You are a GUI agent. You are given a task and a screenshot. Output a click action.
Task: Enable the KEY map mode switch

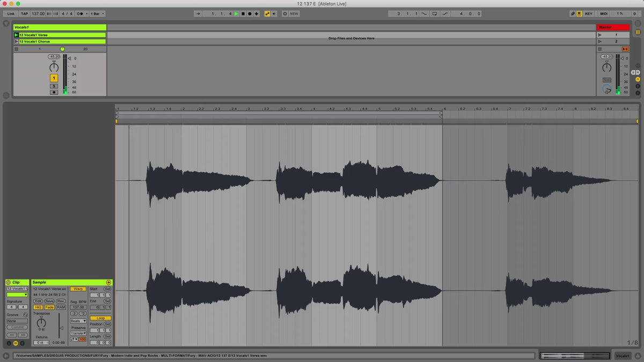click(x=589, y=13)
